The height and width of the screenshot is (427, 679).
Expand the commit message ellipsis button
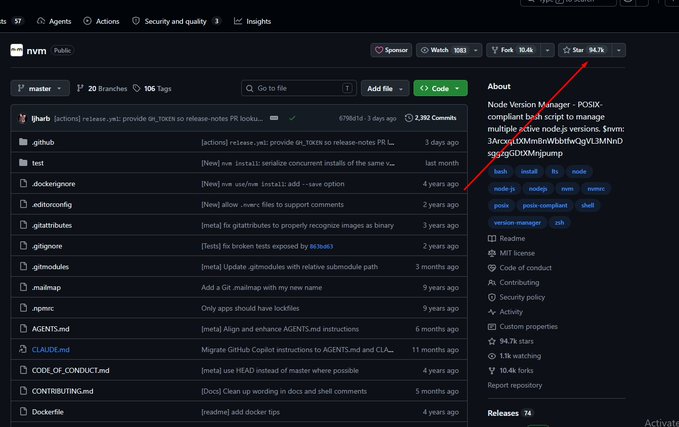point(274,118)
